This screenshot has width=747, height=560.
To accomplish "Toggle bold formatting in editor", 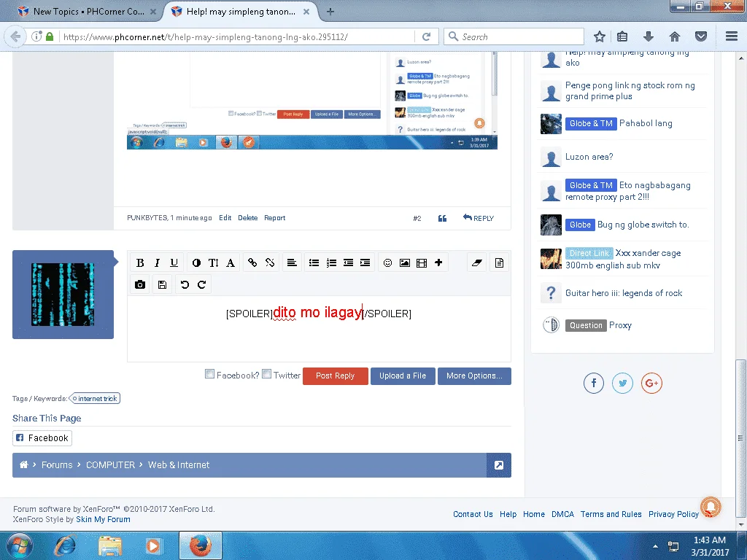I will coord(140,262).
